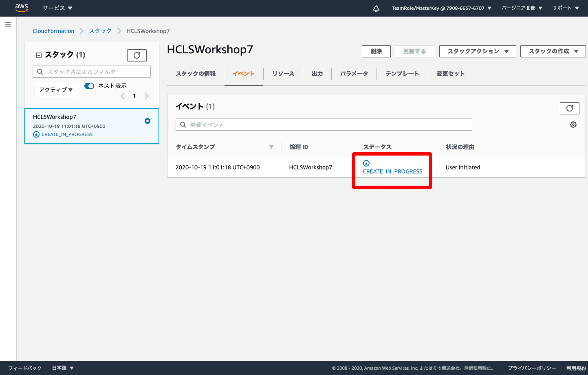Image resolution: width=588 pixels, height=375 pixels.
Task: Click the event timestamp 2020-10-19 11:01:18 cell
Action: pyautogui.click(x=218, y=167)
